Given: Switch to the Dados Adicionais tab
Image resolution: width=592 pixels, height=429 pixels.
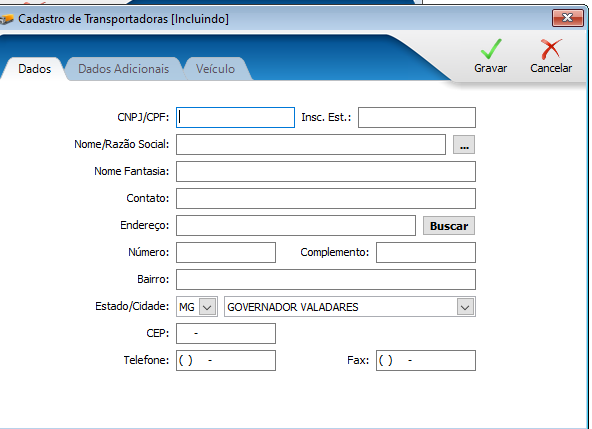Looking at the screenshot, I should tap(123, 69).
